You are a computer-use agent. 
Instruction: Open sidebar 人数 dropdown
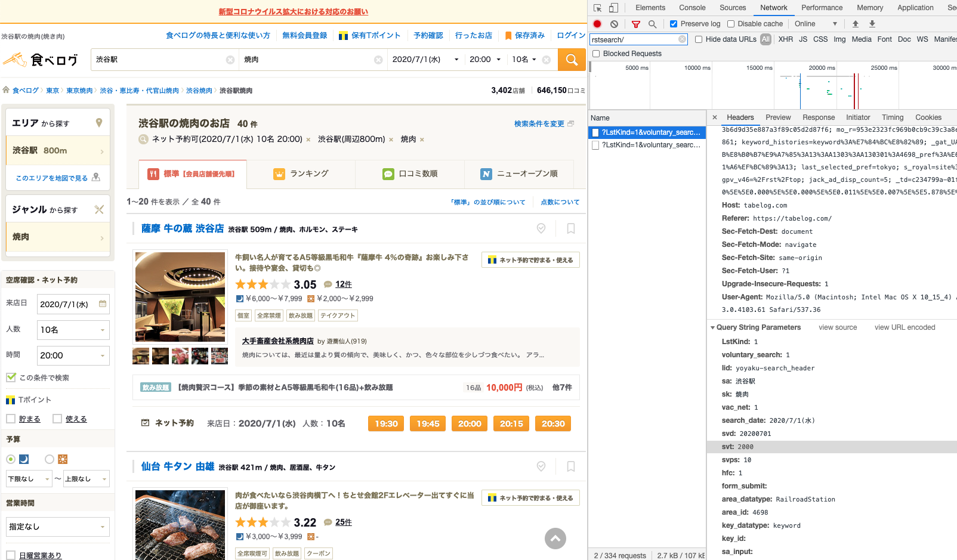click(x=73, y=330)
